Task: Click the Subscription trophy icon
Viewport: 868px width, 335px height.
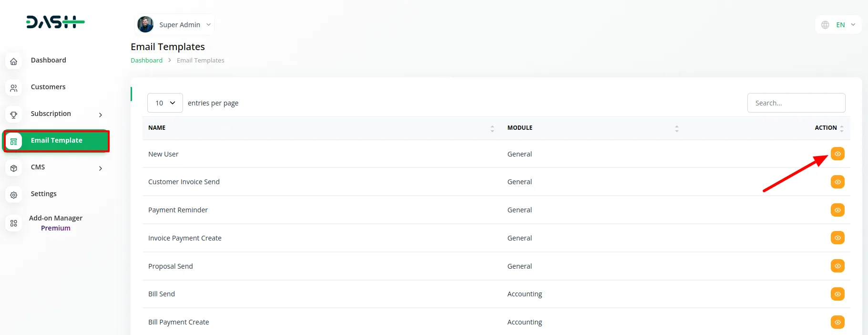Action: [14, 115]
